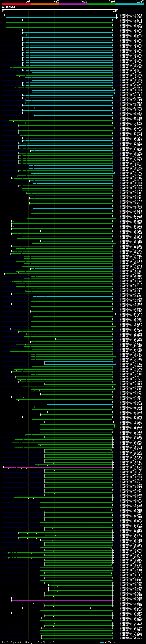The image size is (146, 644).
Task: Click purple alignment bar for UniRef100_Q0CSK9
Action: (x=62, y=397)
